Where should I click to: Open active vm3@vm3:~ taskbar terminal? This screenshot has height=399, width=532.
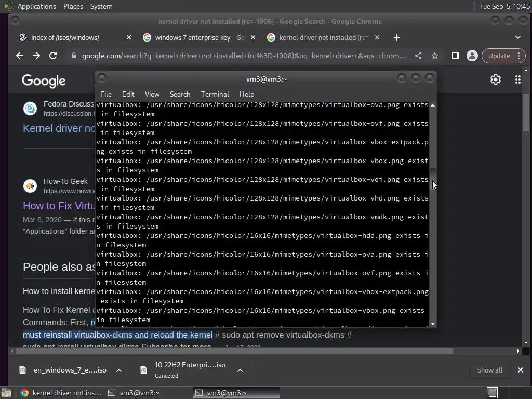[236, 393]
